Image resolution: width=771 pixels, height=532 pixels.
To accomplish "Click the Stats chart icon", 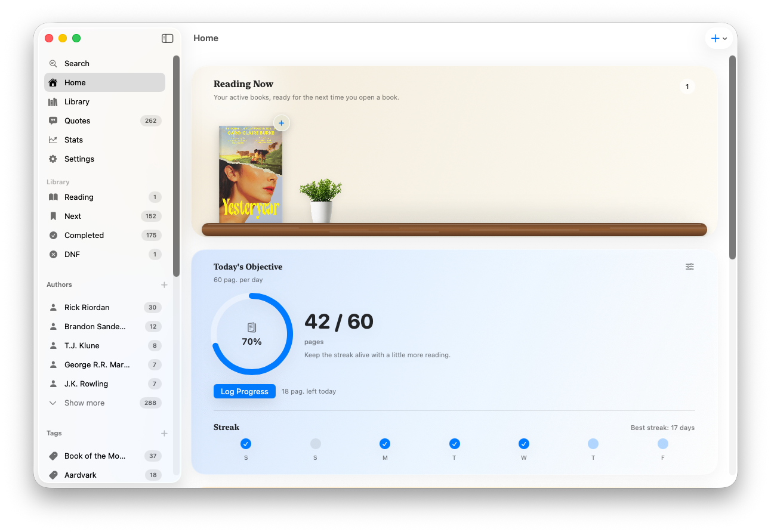I will (x=53, y=140).
